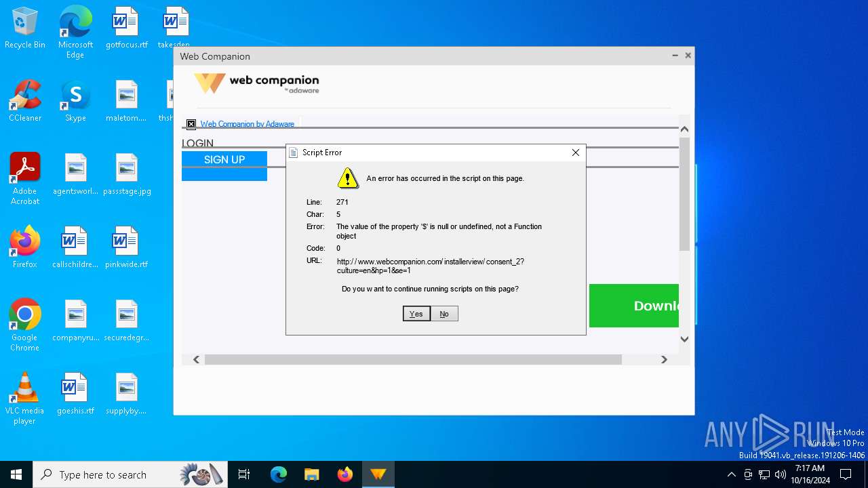The height and width of the screenshot is (488, 868).
Task: Launch Microsoft Edge from desktop shortcut
Action: pyautogui.click(x=75, y=33)
